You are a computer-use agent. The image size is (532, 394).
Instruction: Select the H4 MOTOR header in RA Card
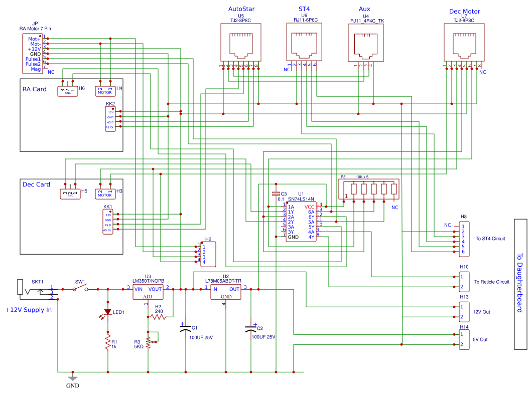click(x=105, y=91)
